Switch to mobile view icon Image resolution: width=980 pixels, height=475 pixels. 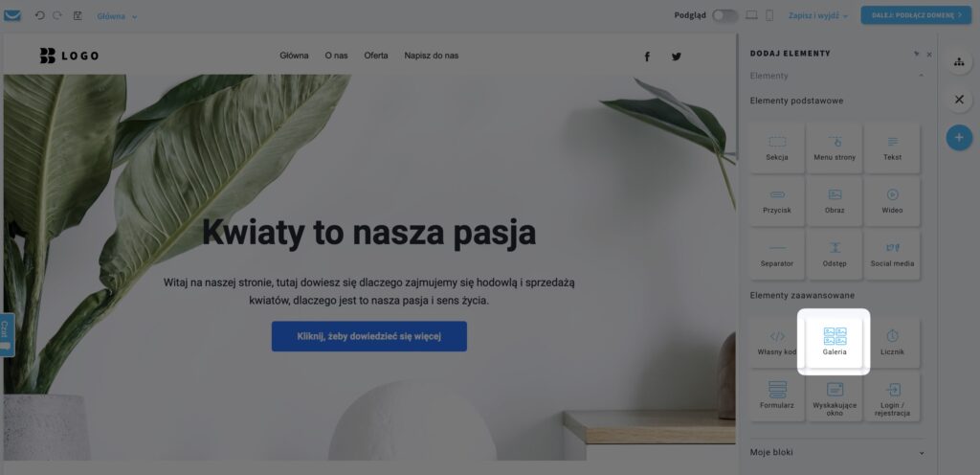click(x=769, y=15)
